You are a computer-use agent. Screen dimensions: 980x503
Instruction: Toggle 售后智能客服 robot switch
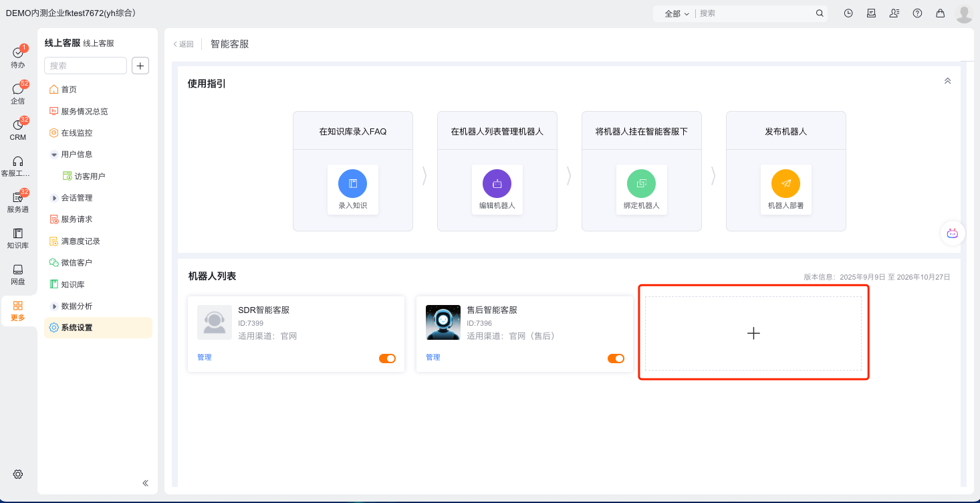pyautogui.click(x=616, y=359)
